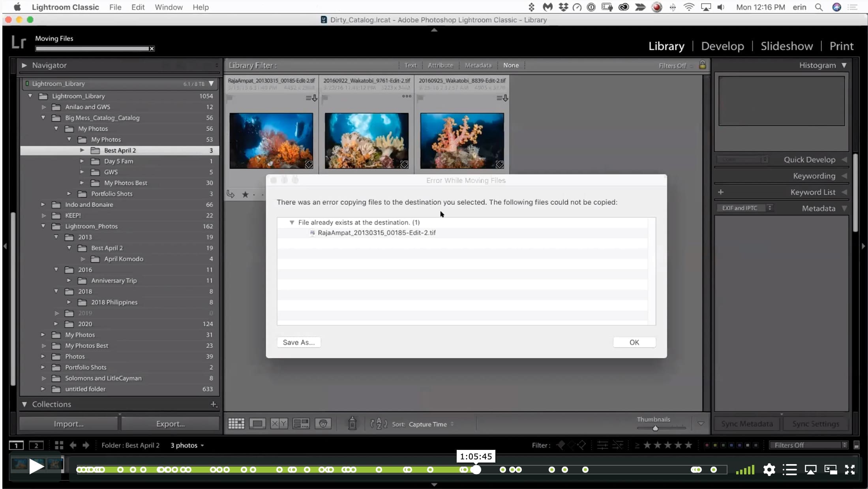
Task: Toggle flag on RajaAmpat thumbnail cell
Action: 230,98
